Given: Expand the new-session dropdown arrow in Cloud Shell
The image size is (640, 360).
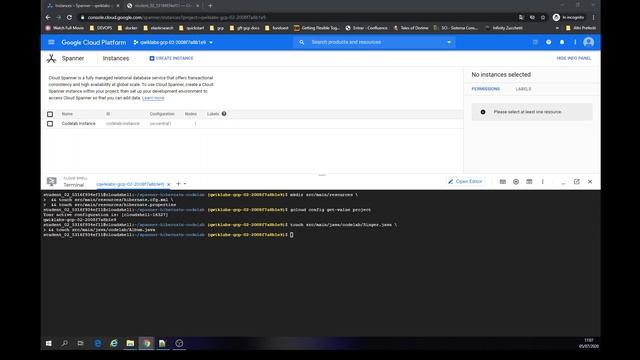Looking at the screenshot, I should 185,184.
